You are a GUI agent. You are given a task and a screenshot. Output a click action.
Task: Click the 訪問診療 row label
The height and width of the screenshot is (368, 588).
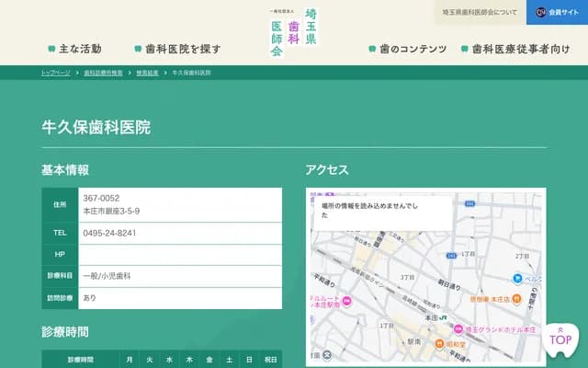pos(60,298)
